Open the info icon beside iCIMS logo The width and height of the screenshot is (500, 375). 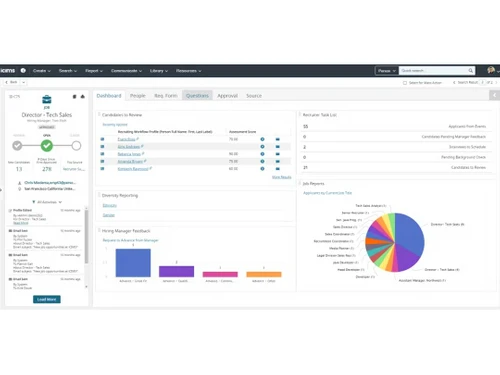pos(23,70)
